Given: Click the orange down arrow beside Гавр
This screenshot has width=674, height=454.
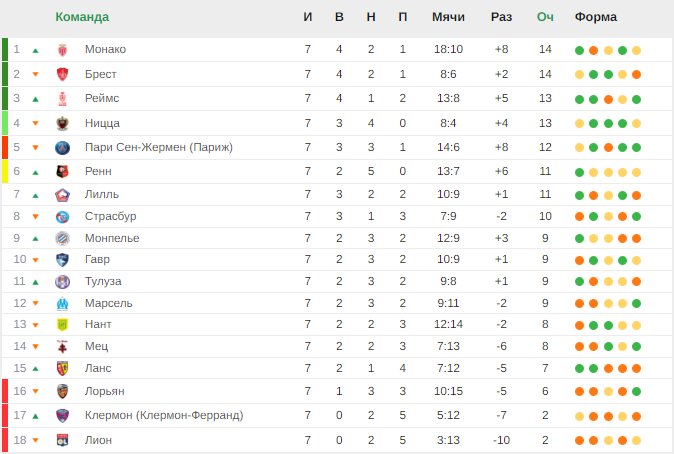Looking at the screenshot, I should pyautogui.click(x=36, y=260).
